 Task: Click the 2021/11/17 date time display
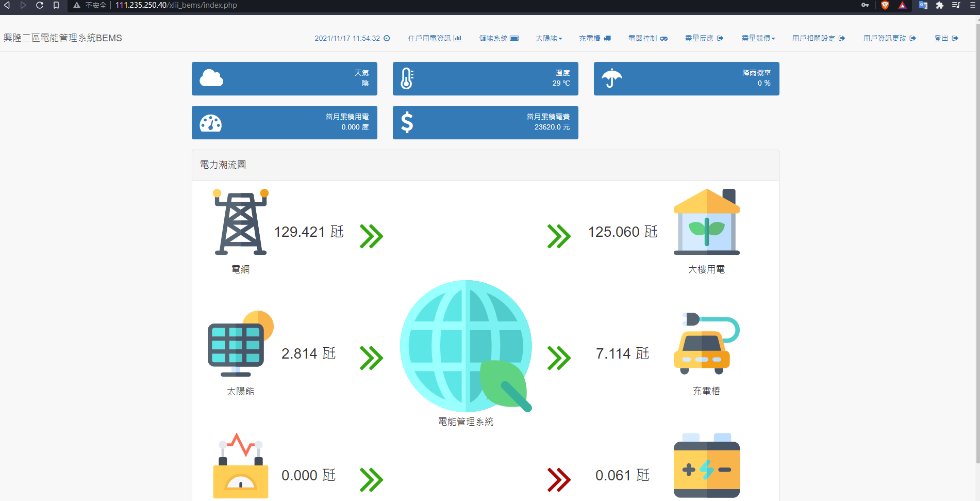click(x=352, y=38)
